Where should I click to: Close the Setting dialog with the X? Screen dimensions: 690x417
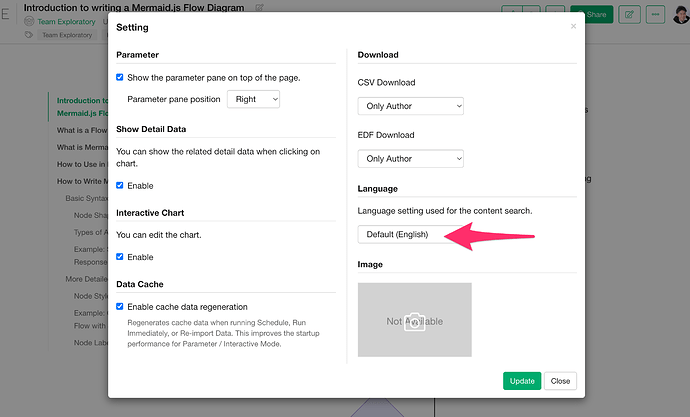573,26
